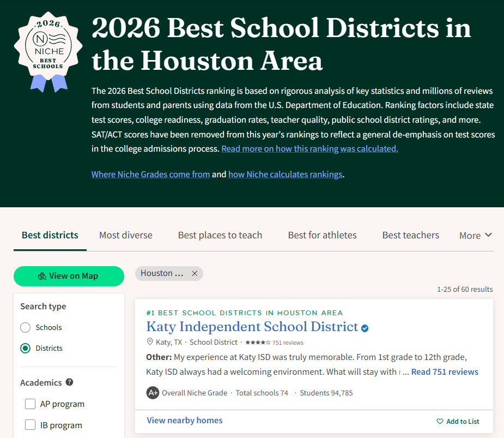Remove the Houston filter chip with X
This screenshot has height=438, width=504.
[195, 273]
